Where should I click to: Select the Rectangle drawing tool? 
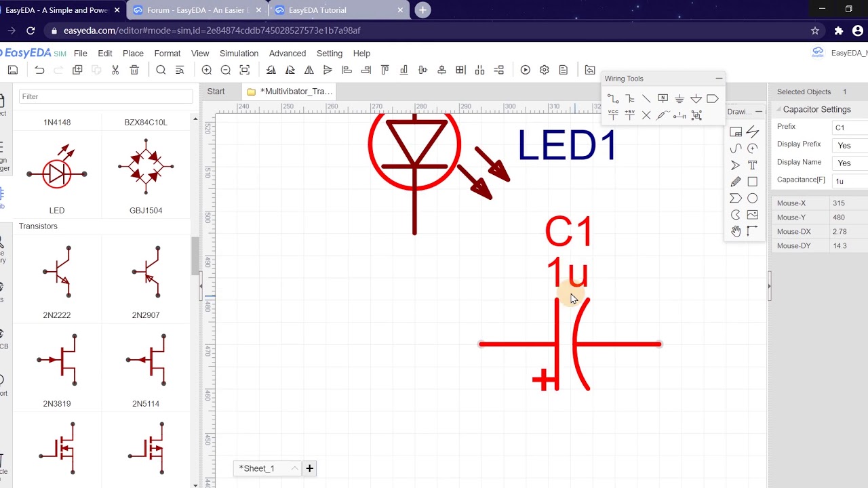[753, 182]
